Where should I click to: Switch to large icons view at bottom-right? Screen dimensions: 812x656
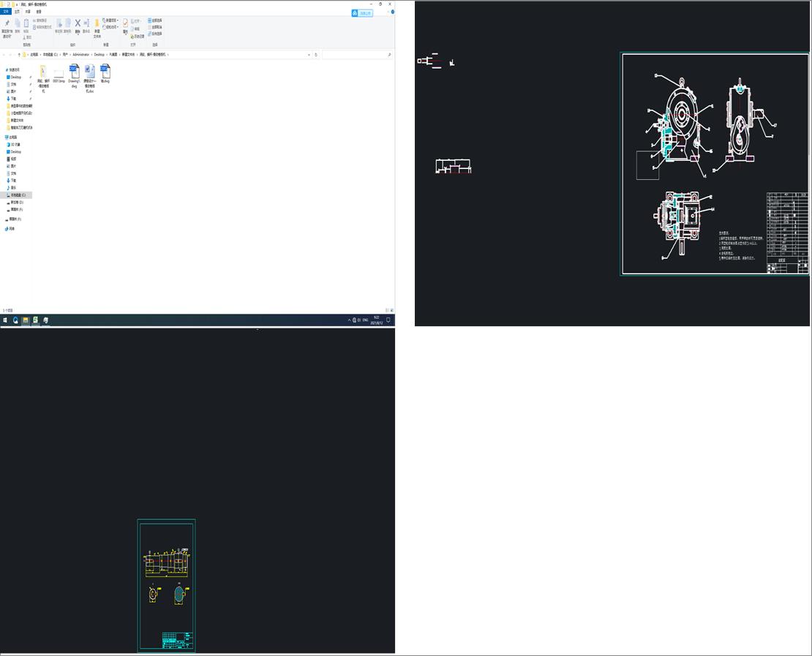(392, 310)
